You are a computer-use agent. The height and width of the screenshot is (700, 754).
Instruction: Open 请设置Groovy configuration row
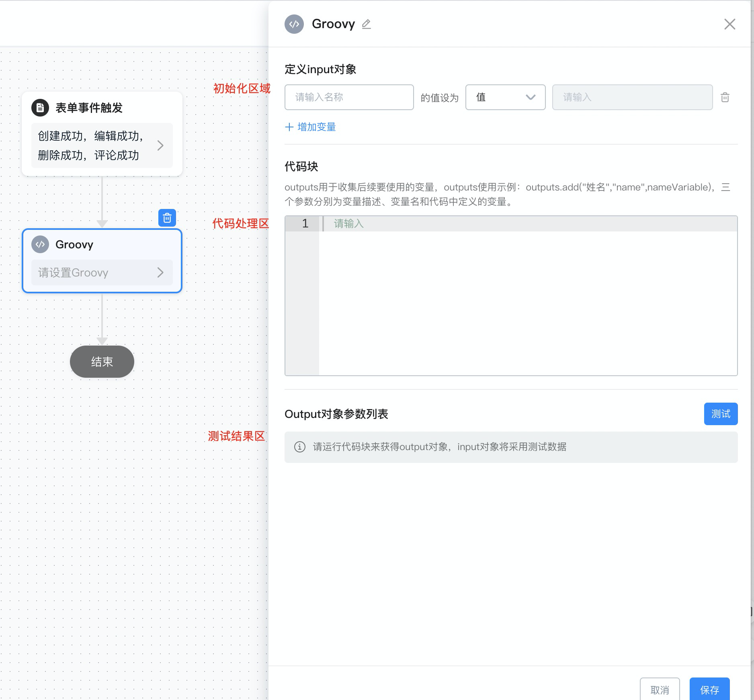click(x=102, y=272)
